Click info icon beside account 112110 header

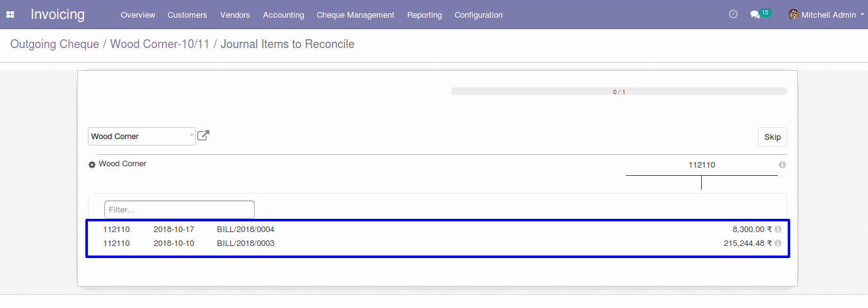[x=782, y=164]
